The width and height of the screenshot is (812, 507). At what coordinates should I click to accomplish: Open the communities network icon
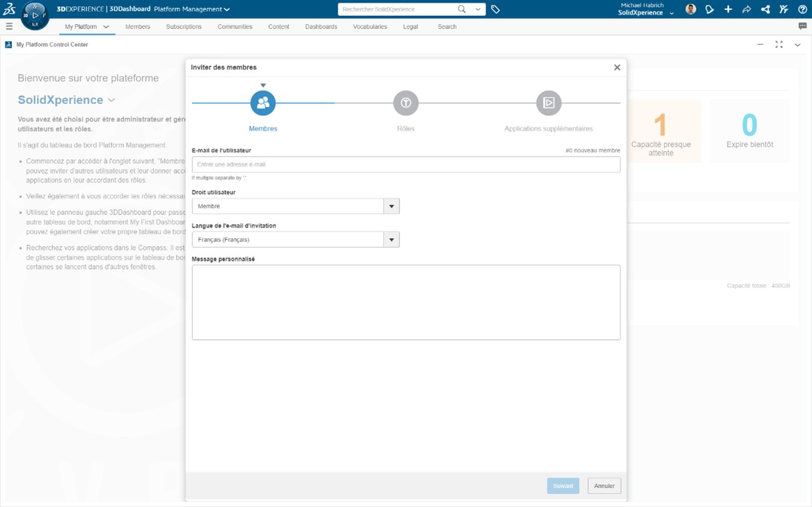click(765, 9)
